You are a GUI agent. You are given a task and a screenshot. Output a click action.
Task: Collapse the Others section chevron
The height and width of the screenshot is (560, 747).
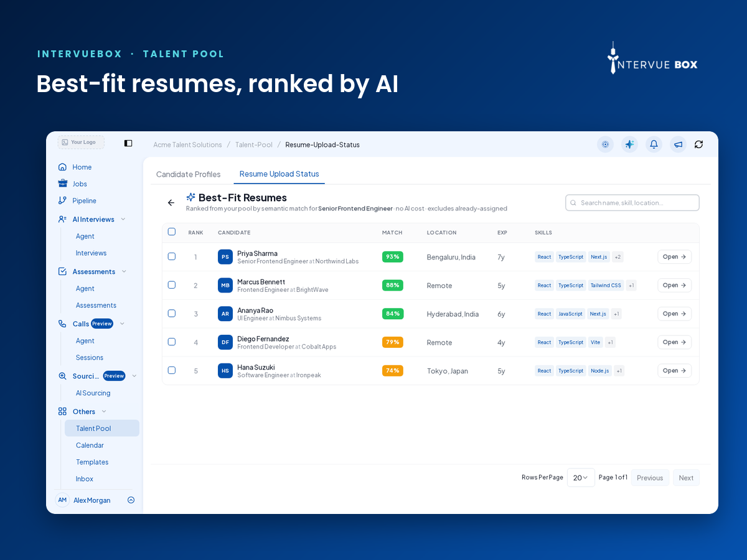[x=104, y=411]
